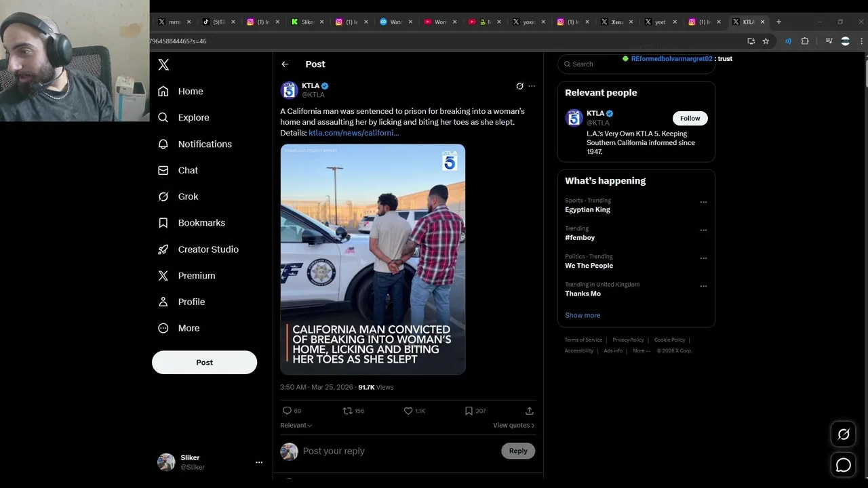Open the Privacy Policy link
Screen dimensions: 868x488
628,340
